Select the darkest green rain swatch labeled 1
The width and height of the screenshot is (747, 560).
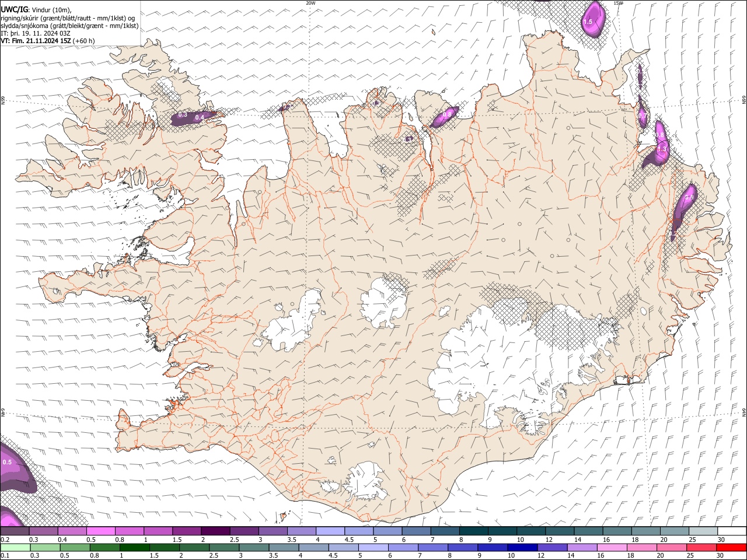pyautogui.click(x=134, y=547)
